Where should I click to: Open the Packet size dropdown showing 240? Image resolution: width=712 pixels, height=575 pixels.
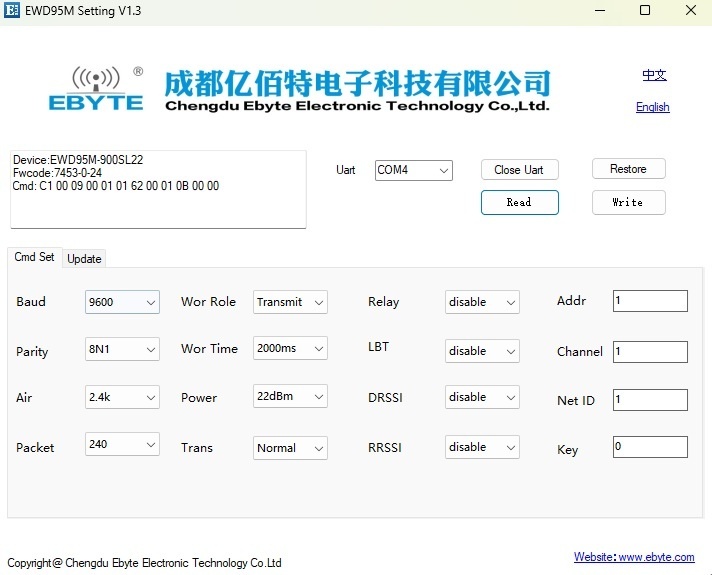coord(122,444)
